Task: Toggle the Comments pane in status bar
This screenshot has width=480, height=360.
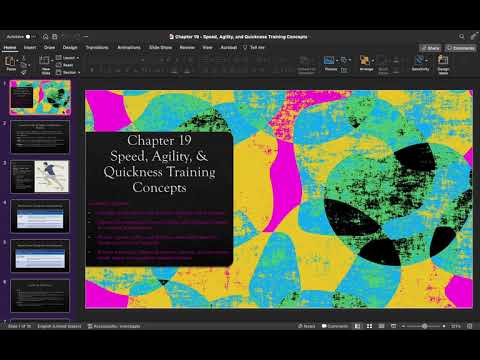Action: (x=335, y=326)
